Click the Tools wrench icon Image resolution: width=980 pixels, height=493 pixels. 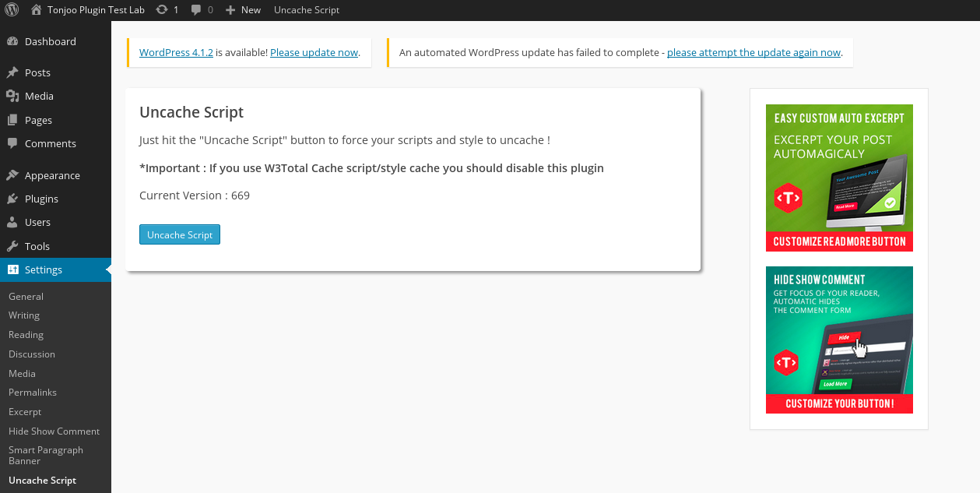[x=12, y=246]
